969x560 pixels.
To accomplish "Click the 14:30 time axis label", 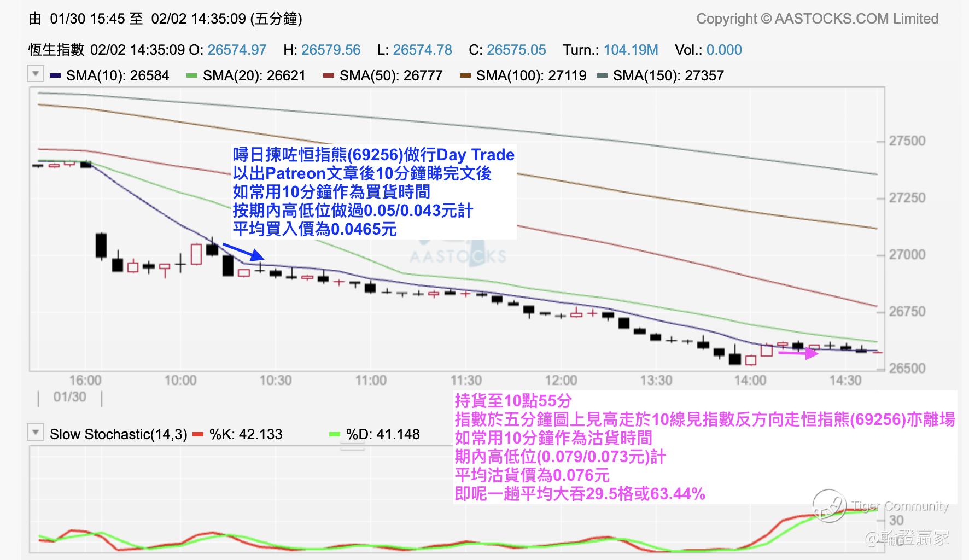I will (845, 380).
